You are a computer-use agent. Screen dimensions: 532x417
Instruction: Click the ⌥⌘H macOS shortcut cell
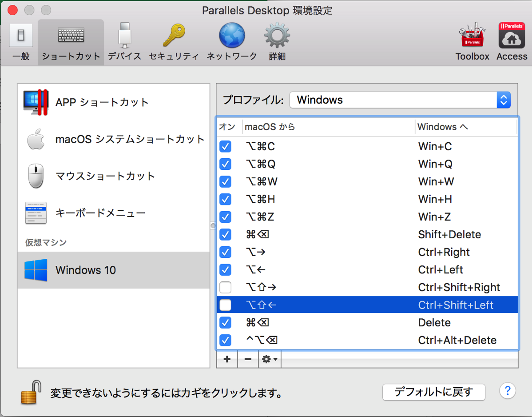coord(261,199)
